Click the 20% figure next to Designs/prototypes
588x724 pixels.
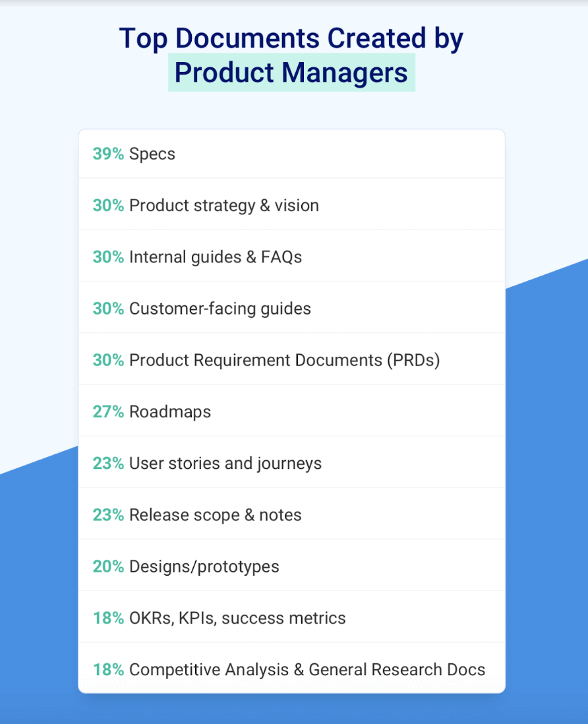click(x=108, y=566)
